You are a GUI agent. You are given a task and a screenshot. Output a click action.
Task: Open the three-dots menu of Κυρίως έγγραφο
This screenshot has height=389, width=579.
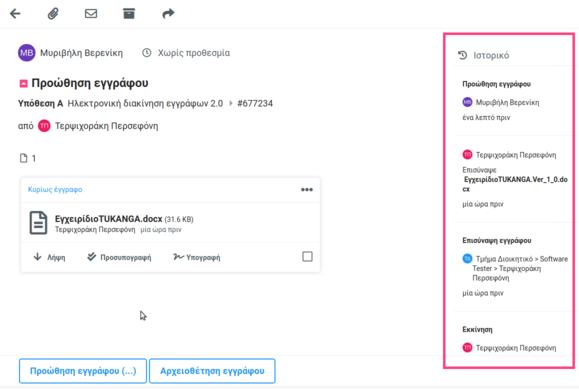(306, 190)
